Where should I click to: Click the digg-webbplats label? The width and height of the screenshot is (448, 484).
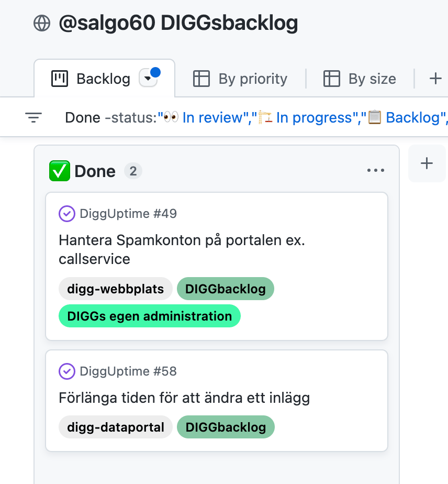click(x=115, y=289)
